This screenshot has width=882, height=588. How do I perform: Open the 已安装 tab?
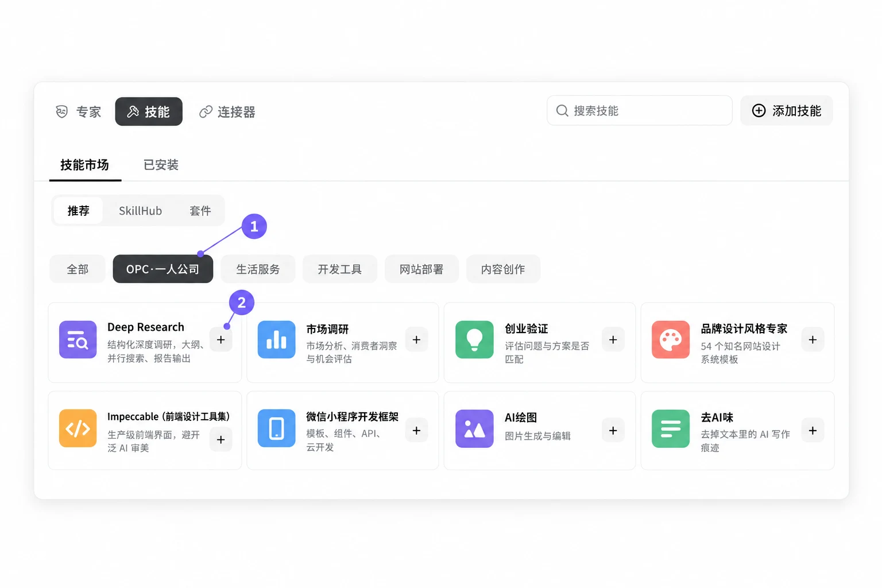[161, 165]
